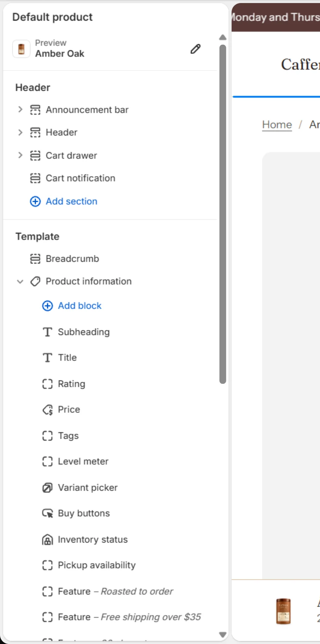320x644 pixels.
Task: Click the Home breadcrumb link in preview
Action: coord(277,124)
